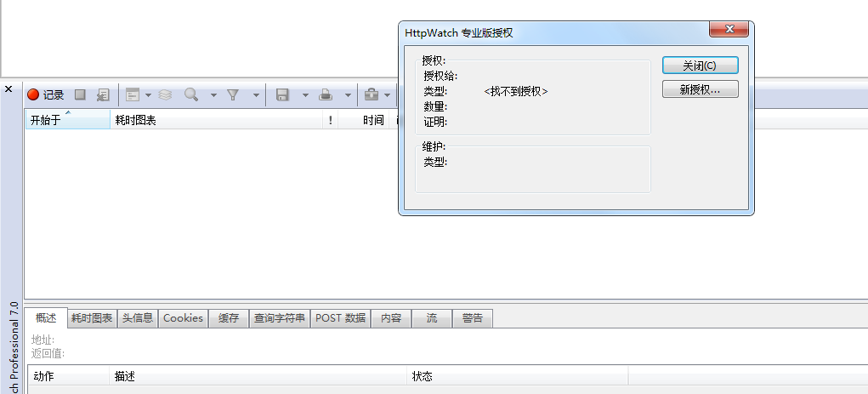
Task: Open the 警告 tab
Action: pos(472,318)
